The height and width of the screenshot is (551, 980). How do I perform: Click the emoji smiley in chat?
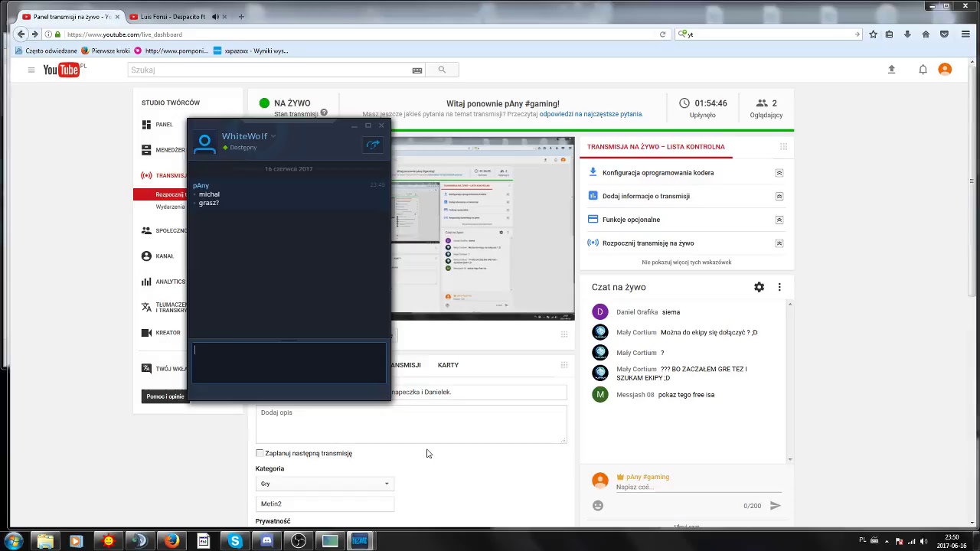click(x=598, y=506)
